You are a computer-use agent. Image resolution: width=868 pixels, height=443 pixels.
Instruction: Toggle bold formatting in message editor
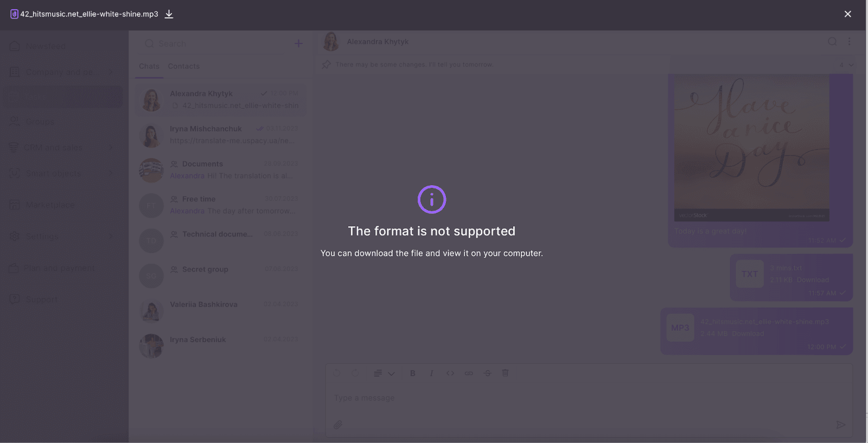pyautogui.click(x=412, y=373)
